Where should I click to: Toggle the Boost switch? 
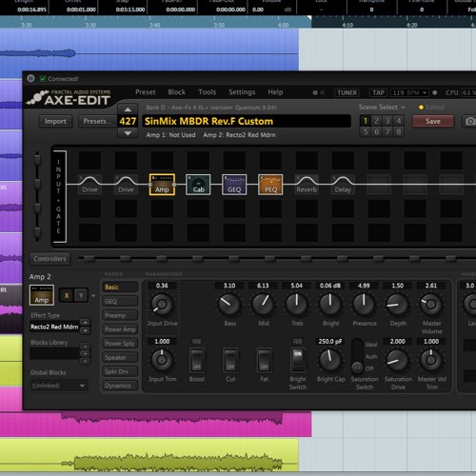(x=197, y=360)
